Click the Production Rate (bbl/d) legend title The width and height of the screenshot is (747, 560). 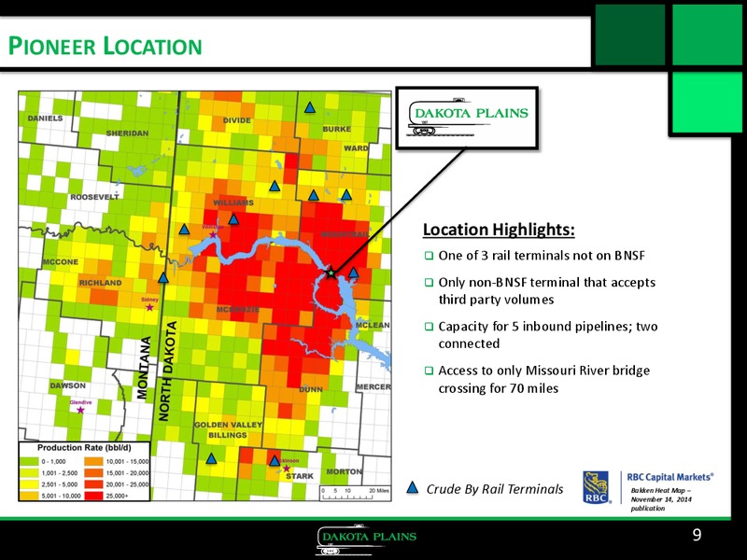pyautogui.click(x=84, y=448)
